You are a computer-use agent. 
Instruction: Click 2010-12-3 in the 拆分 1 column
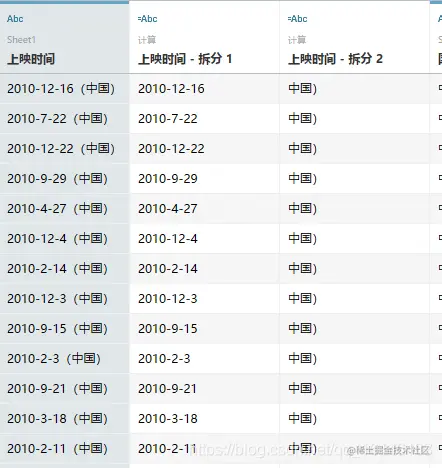(x=168, y=299)
